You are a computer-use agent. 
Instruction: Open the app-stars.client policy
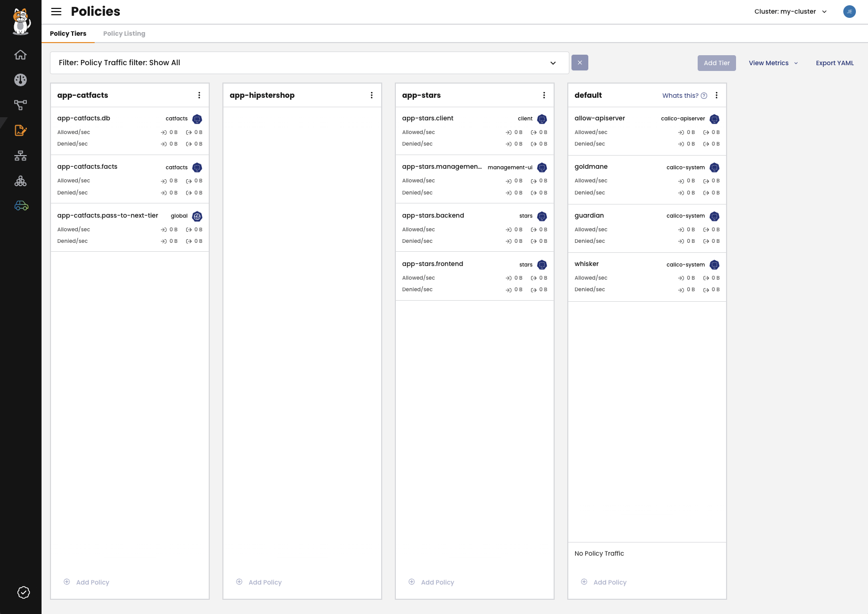click(x=427, y=118)
